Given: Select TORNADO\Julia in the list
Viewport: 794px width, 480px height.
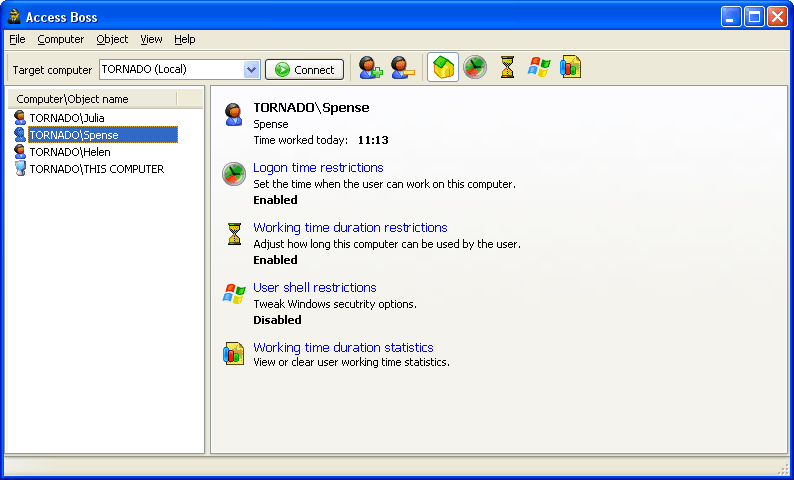Looking at the screenshot, I should pyautogui.click(x=67, y=118).
